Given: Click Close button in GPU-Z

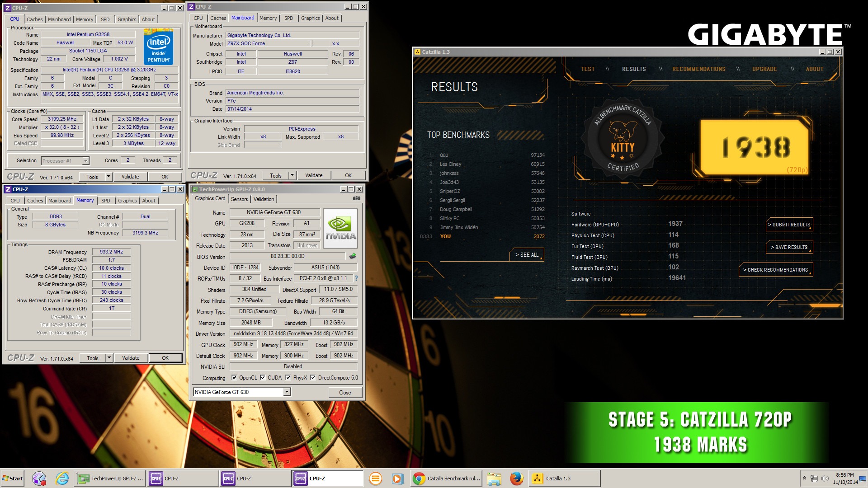Looking at the screenshot, I should 345,393.
